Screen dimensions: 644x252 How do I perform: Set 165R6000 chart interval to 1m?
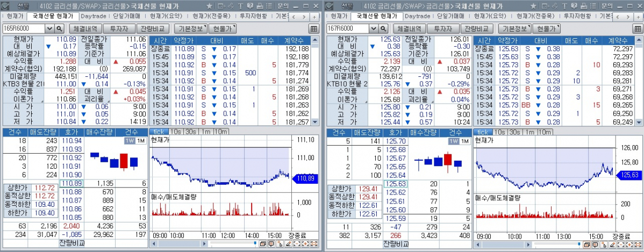[x=205, y=132]
